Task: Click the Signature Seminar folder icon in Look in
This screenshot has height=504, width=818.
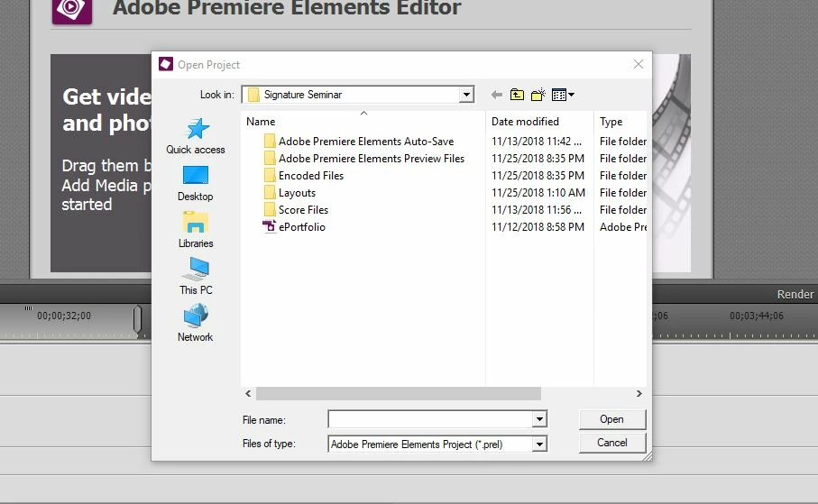Action: pos(253,95)
